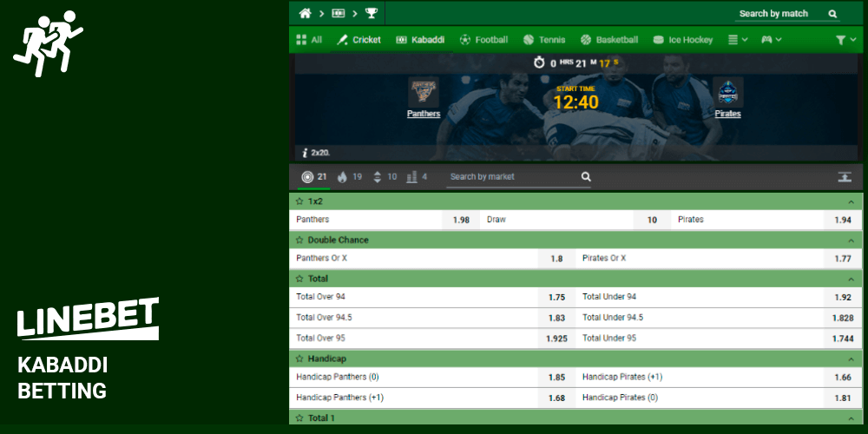The width and height of the screenshot is (868, 434).
Task: Switch to the Tennis tab
Action: click(544, 40)
